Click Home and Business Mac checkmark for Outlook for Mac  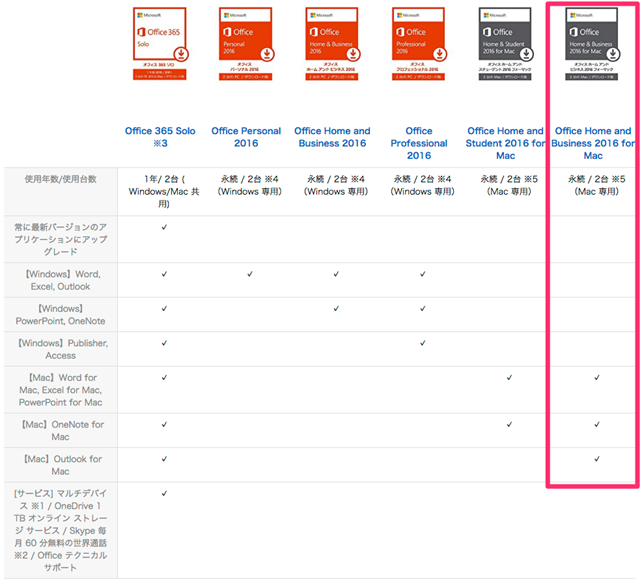point(597,459)
